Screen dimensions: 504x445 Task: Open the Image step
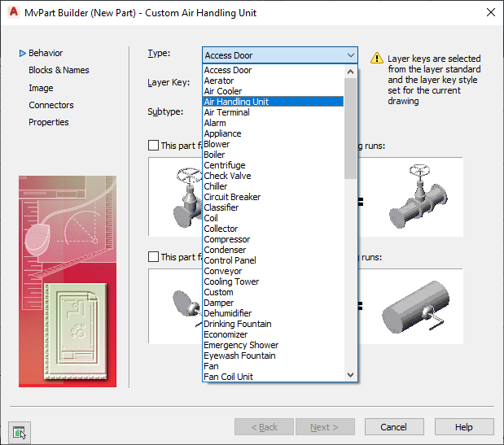[41, 88]
